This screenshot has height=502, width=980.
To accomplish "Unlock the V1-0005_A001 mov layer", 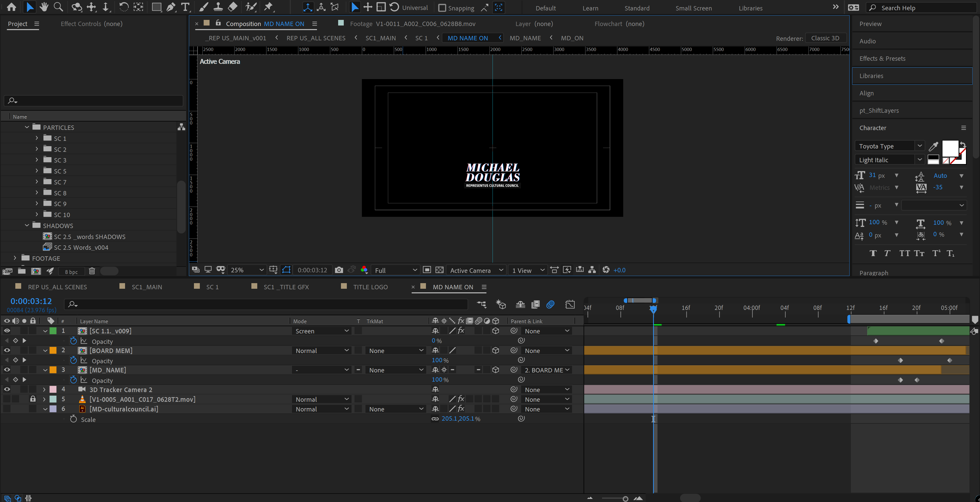I will click(x=33, y=399).
